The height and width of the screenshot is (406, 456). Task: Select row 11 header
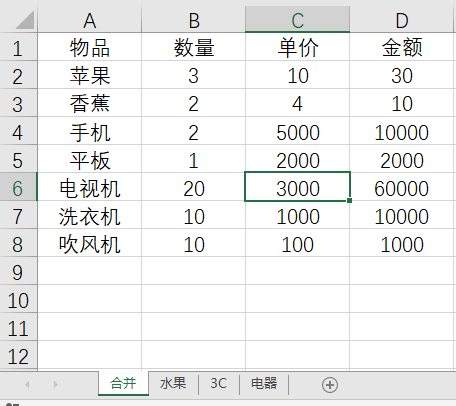(x=18, y=327)
